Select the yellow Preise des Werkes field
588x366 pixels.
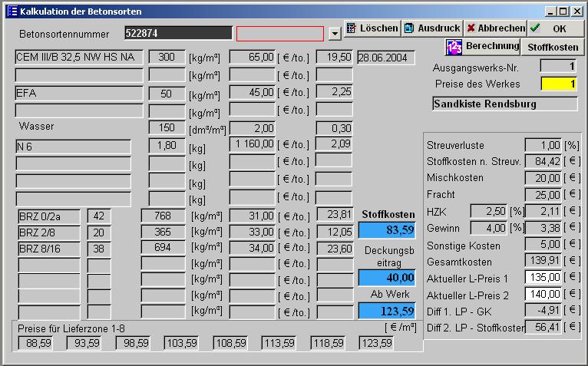[558, 84]
